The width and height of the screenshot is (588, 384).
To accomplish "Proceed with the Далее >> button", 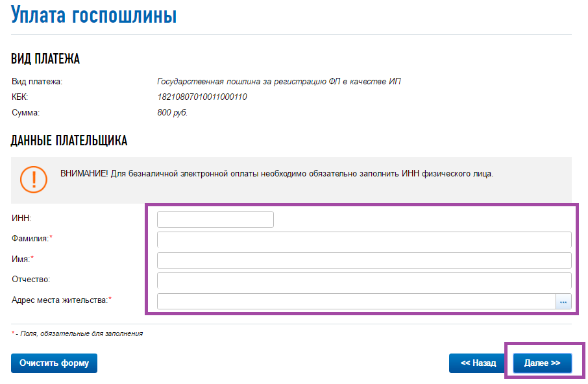I will (x=543, y=363).
